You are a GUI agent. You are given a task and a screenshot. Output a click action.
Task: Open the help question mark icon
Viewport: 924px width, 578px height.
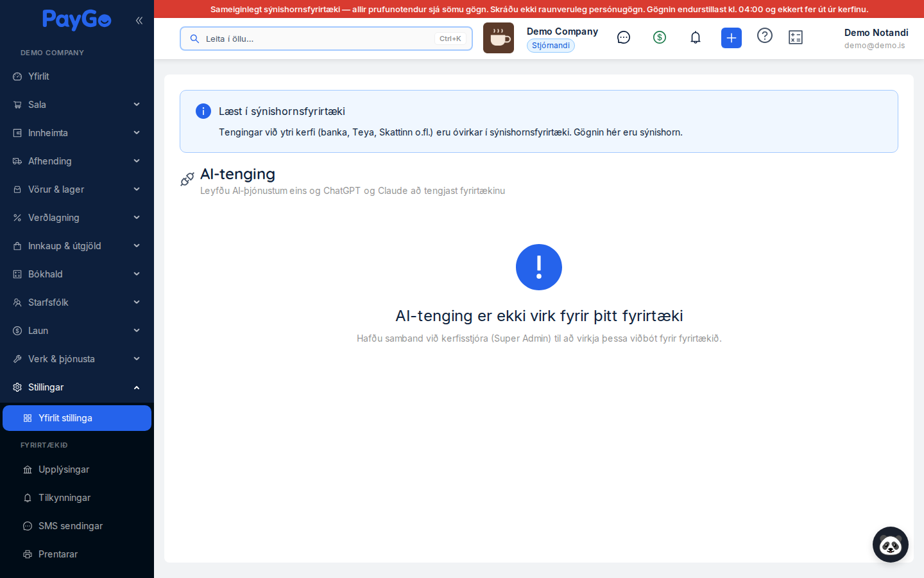pos(765,35)
